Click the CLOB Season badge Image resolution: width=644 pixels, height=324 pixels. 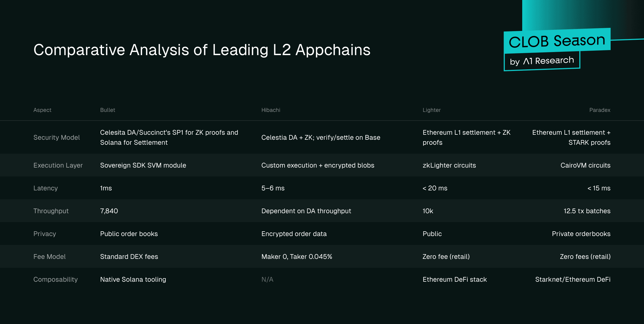(557, 41)
